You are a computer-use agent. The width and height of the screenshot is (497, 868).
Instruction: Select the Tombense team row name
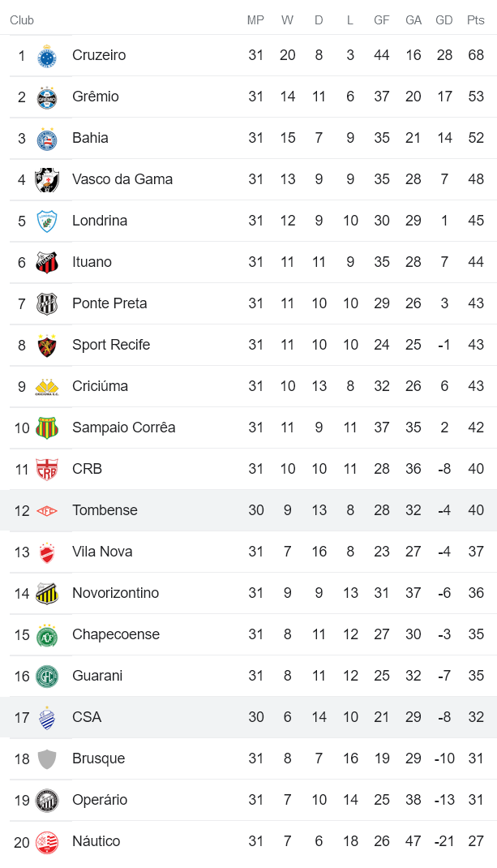[105, 510]
